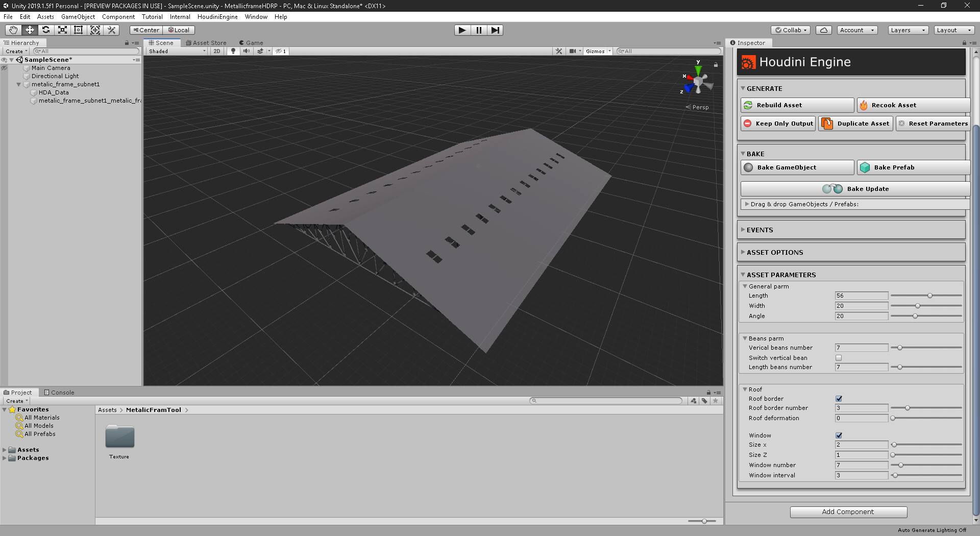Choose the Scale tool
Viewport: 980px width, 536px height.
[x=62, y=30]
